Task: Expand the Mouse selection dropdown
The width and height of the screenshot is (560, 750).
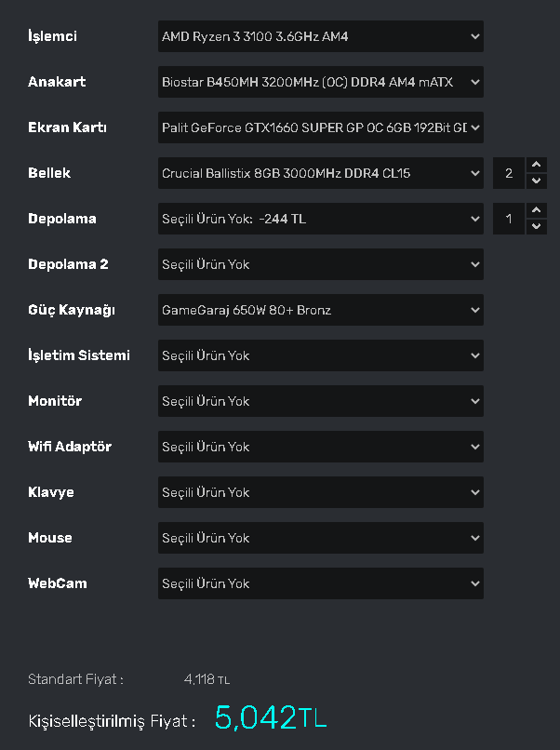Action: coord(320,538)
